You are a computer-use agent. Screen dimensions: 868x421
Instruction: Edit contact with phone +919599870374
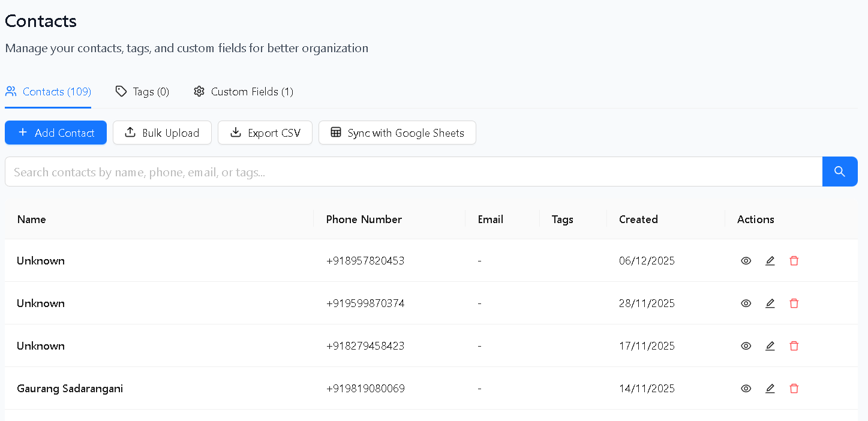pos(770,303)
